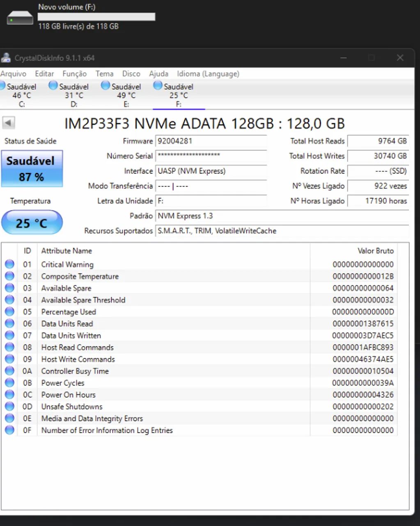Click the status icon for Data Units Read

click(x=9, y=324)
